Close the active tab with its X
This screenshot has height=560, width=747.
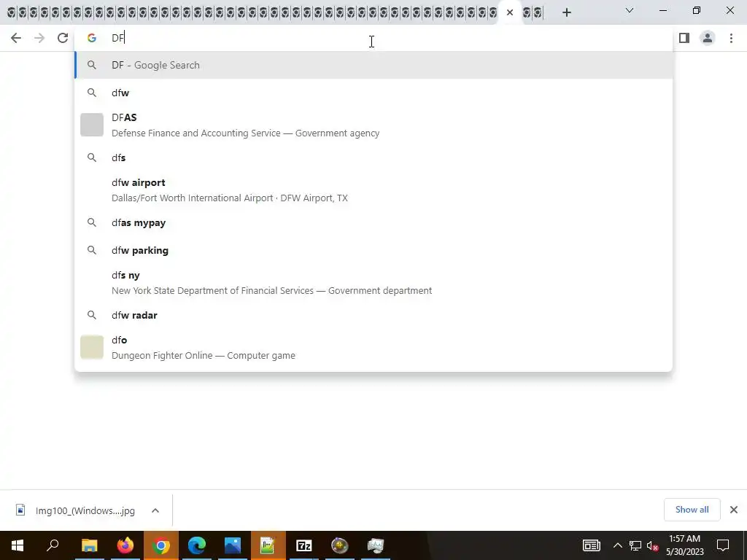click(510, 12)
